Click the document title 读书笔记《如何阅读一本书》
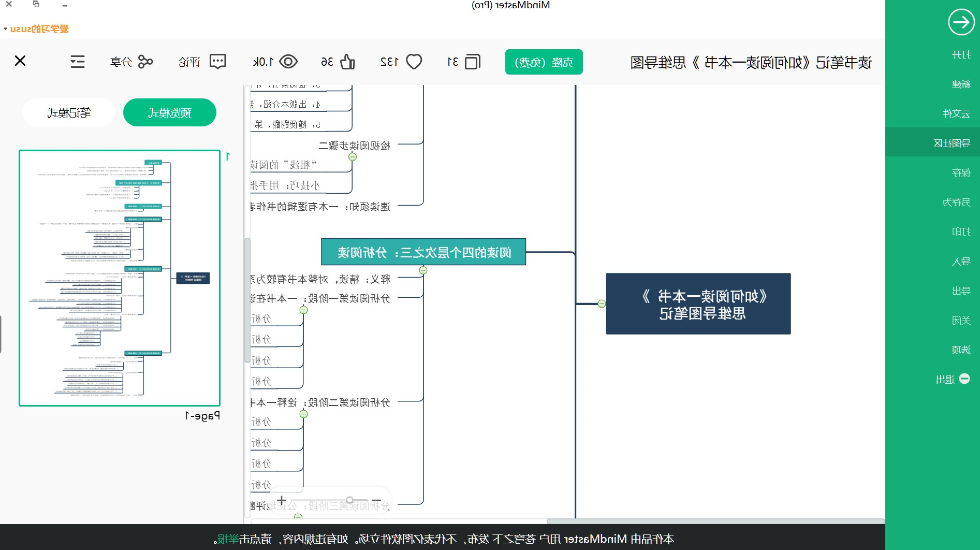Screen dimensions: 980x550 point(751,63)
